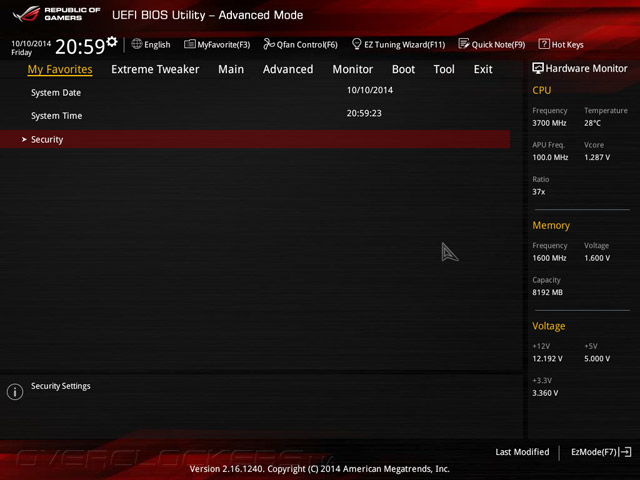This screenshot has width=640, height=480.
Task: Click the Hot Keys question mark icon
Action: point(544,44)
